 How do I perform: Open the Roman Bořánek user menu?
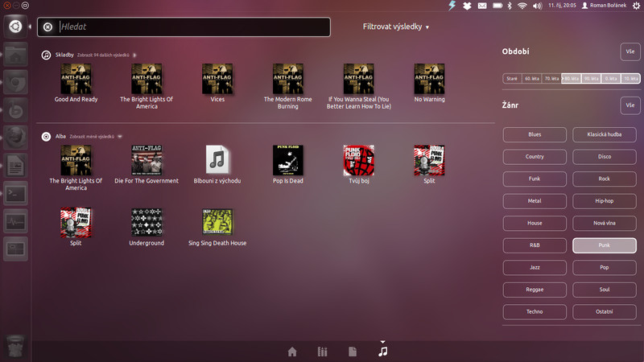click(x=607, y=6)
